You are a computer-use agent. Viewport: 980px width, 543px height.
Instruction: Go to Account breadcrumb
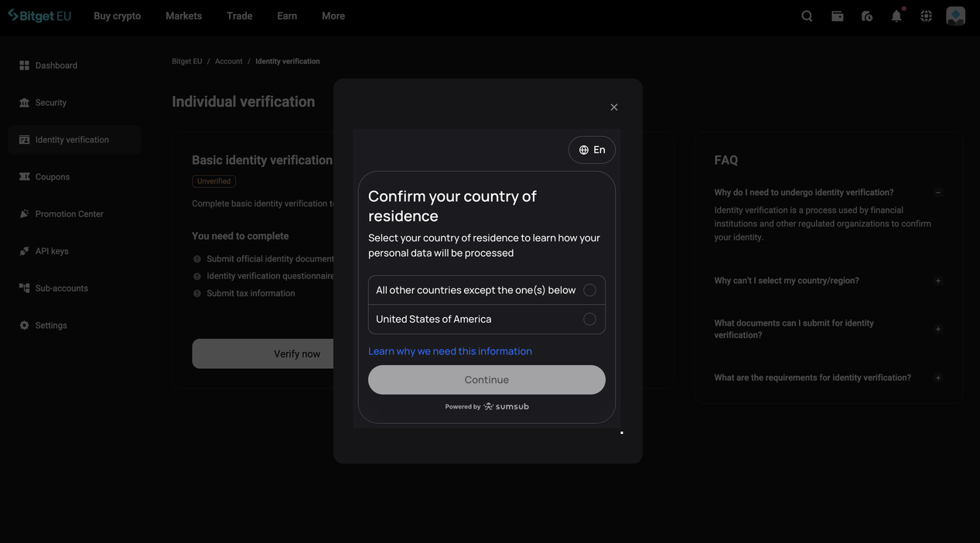229,61
